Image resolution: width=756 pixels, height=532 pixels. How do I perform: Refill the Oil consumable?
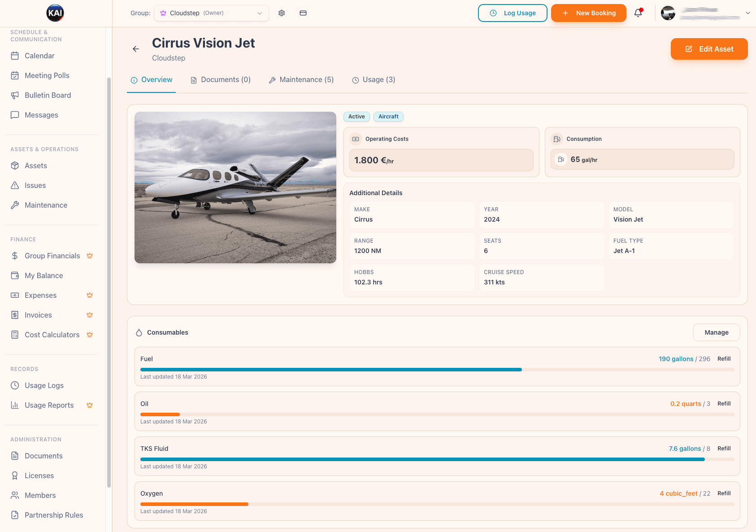(x=724, y=404)
